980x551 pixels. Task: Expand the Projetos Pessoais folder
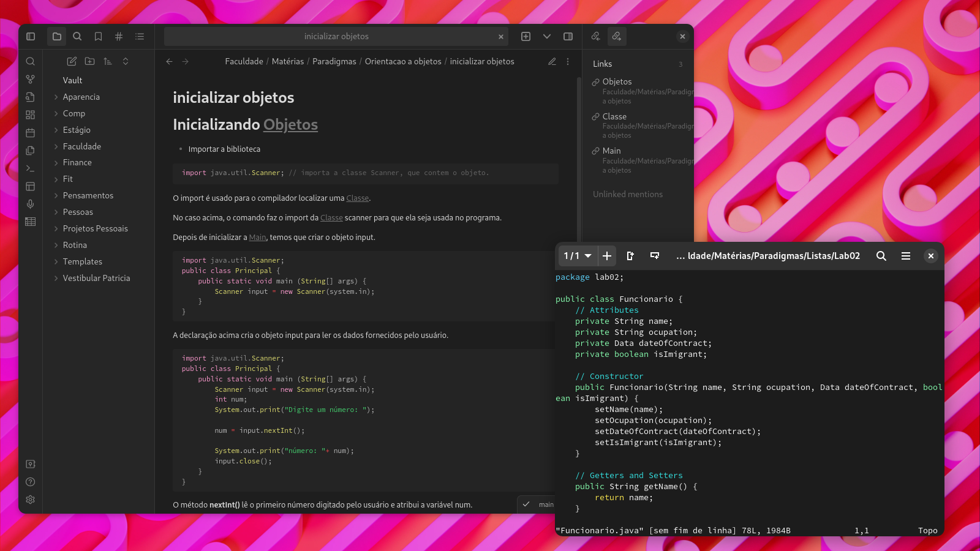coord(95,228)
